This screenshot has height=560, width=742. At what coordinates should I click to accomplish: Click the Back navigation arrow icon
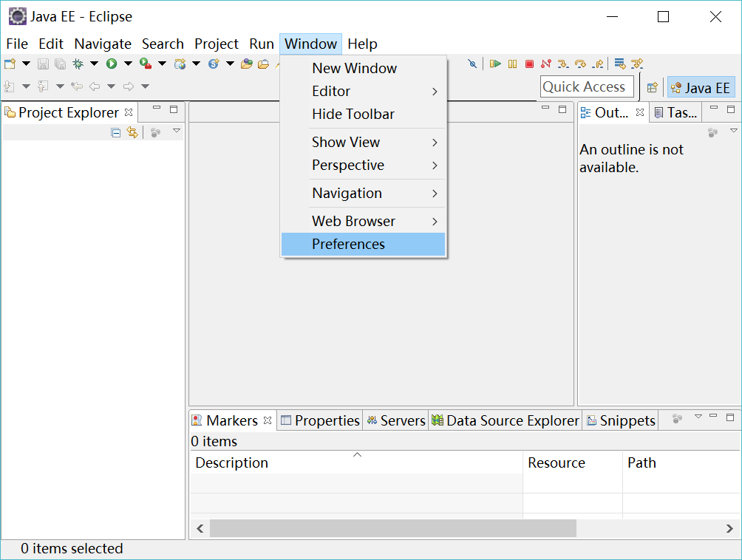[95, 86]
